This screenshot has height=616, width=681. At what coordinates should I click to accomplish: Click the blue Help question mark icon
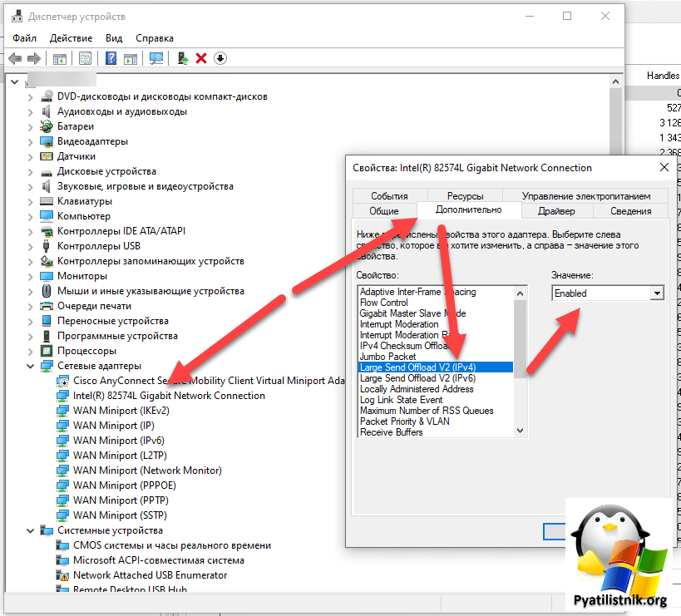(x=111, y=58)
